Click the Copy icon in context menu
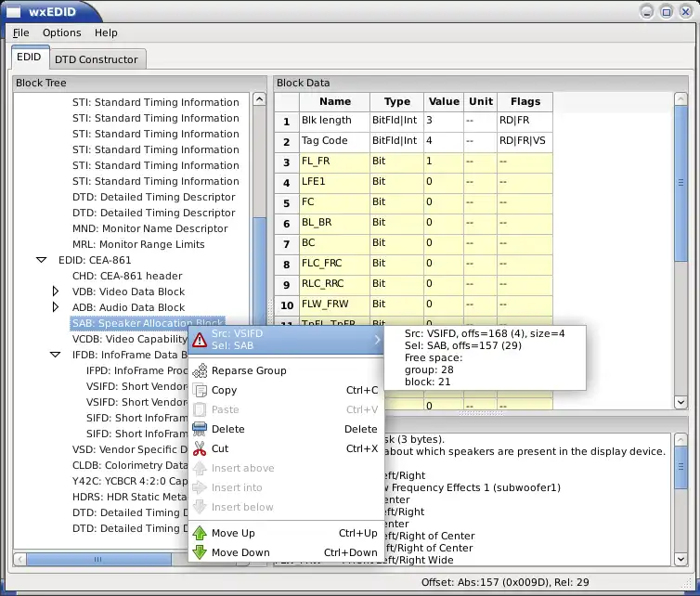This screenshot has height=596, width=700. pos(200,391)
